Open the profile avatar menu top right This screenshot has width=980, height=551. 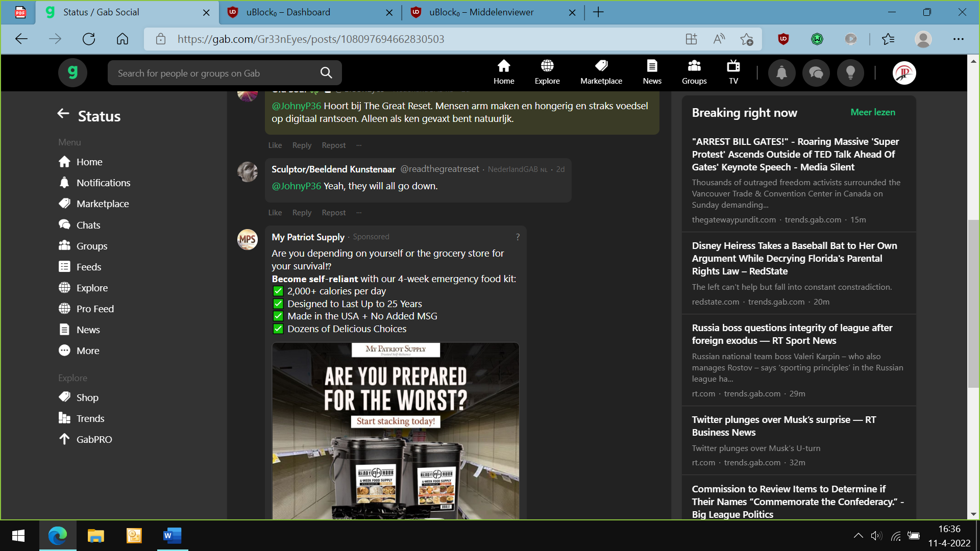[904, 72]
